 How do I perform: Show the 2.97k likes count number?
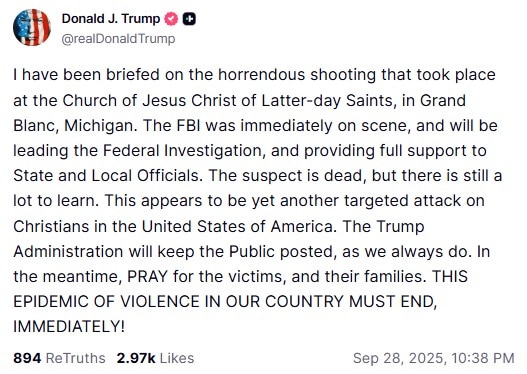click(136, 358)
